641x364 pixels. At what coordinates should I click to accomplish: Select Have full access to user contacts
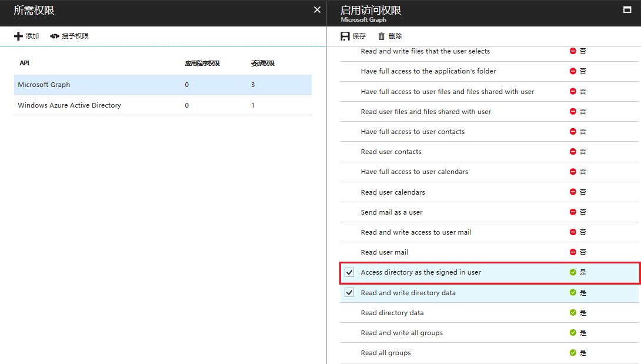tap(412, 132)
